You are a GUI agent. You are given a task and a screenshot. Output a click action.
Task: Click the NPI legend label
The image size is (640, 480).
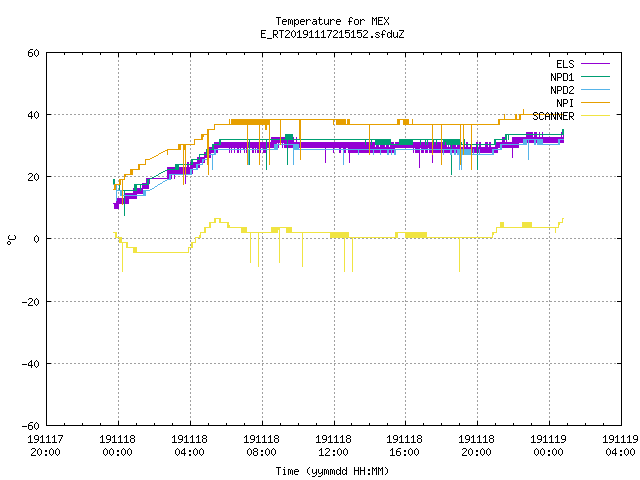pos(565,103)
